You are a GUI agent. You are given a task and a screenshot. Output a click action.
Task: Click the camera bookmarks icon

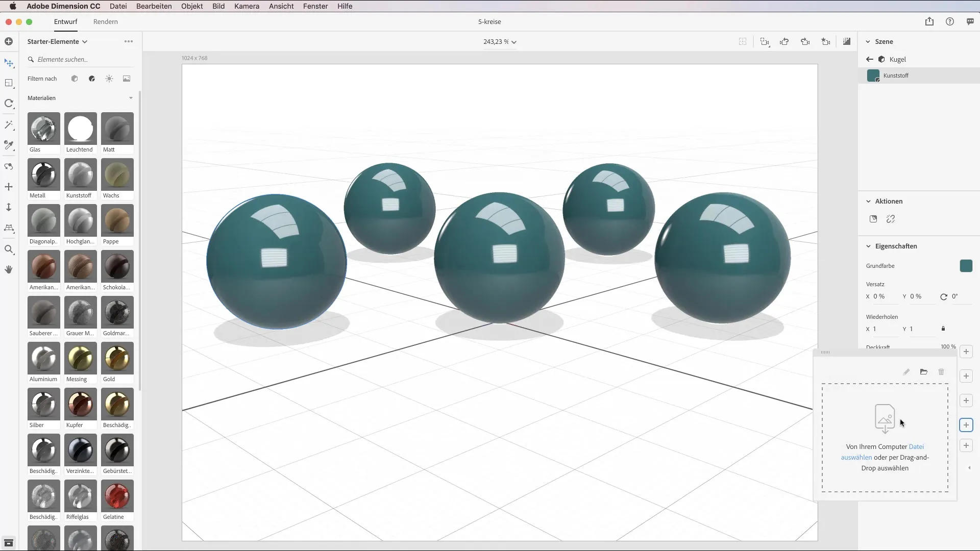826,42
